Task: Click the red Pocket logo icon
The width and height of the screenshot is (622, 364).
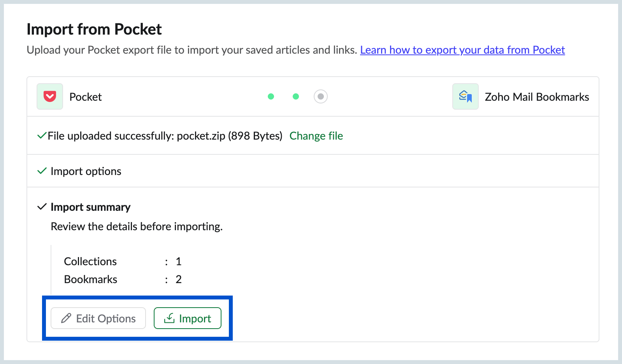Action: click(50, 96)
